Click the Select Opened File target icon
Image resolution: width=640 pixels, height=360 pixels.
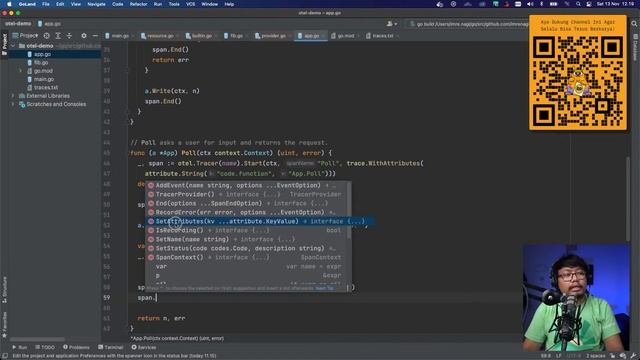click(x=47, y=36)
